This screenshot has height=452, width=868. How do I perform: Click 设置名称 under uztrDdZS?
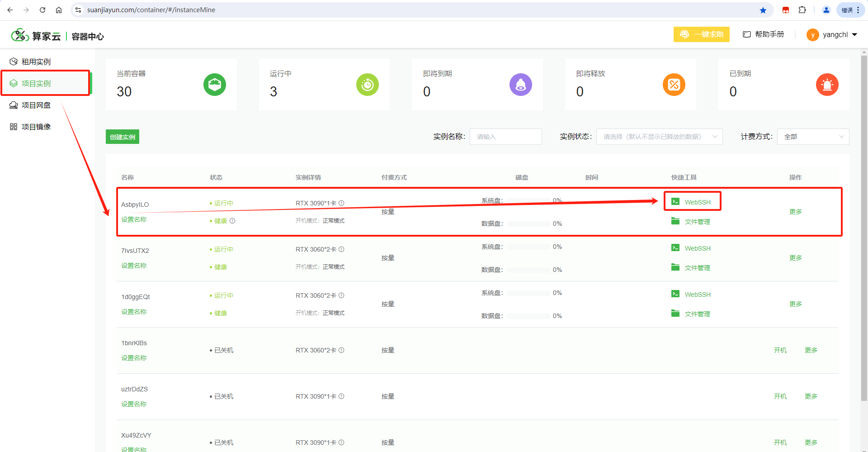pyautogui.click(x=134, y=404)
